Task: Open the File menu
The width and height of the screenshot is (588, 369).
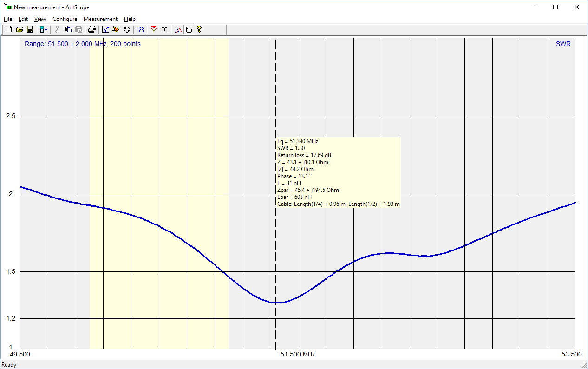Action: 7,19
